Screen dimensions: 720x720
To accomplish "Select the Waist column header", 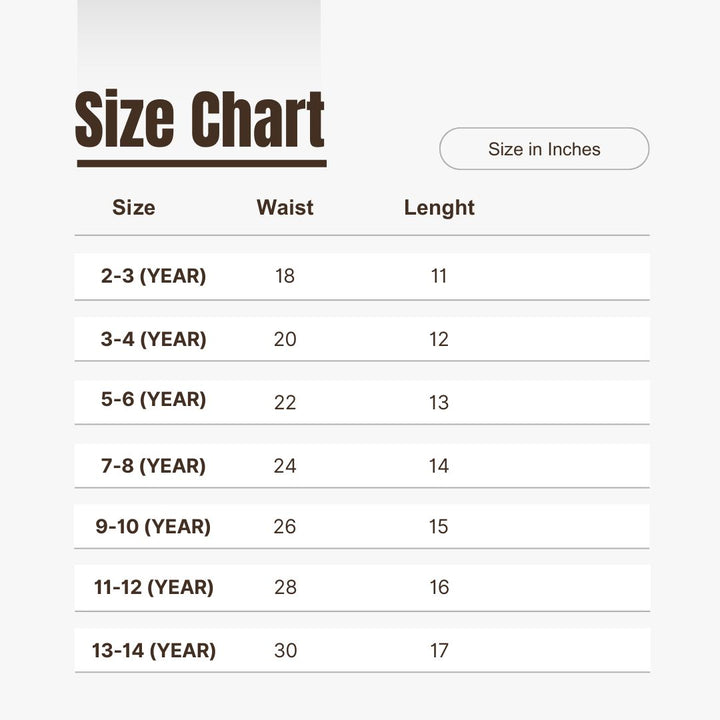I will 285,208.
